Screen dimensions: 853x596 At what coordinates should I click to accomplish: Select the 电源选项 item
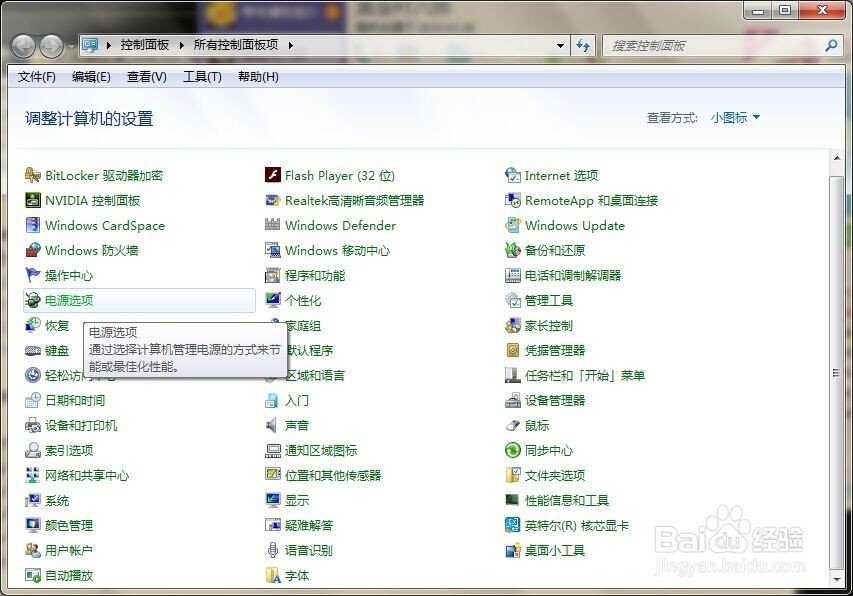tap(68, 300)
